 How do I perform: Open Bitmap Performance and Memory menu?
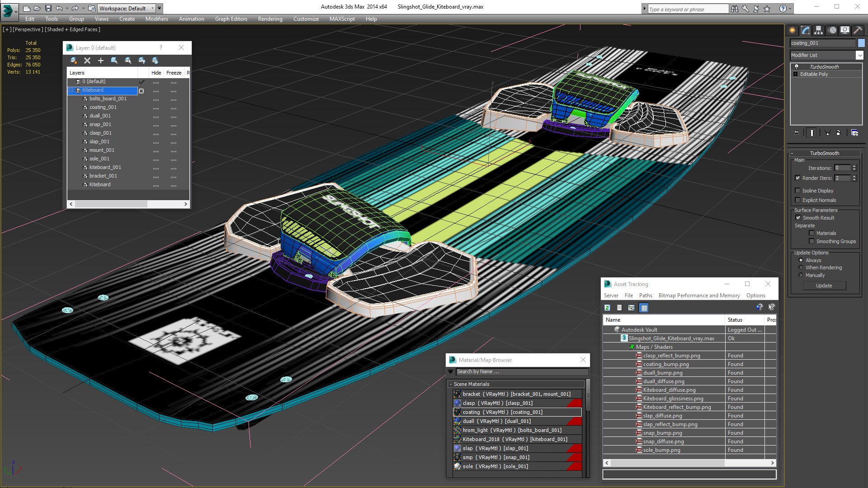[x=699, y=296]
